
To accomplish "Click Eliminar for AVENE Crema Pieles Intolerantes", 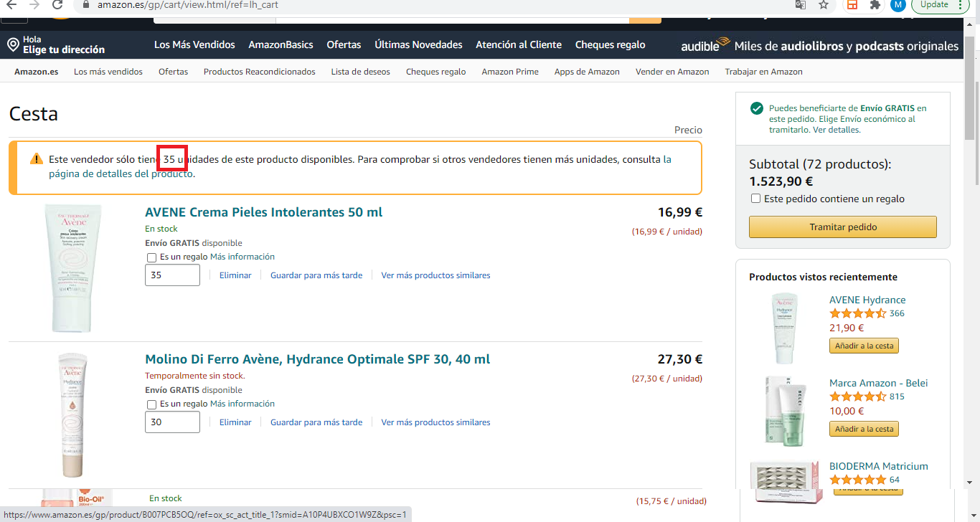I will tap(235, 275).
